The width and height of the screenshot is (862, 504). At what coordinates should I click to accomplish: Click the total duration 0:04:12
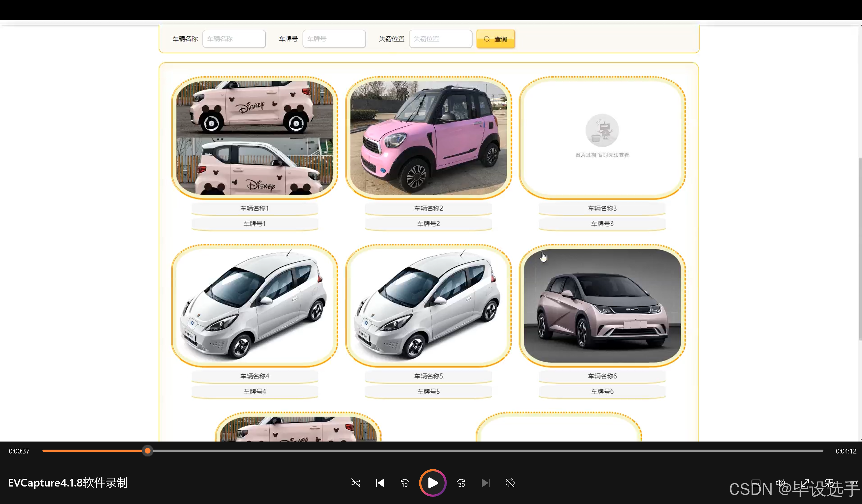click(846, 451)
